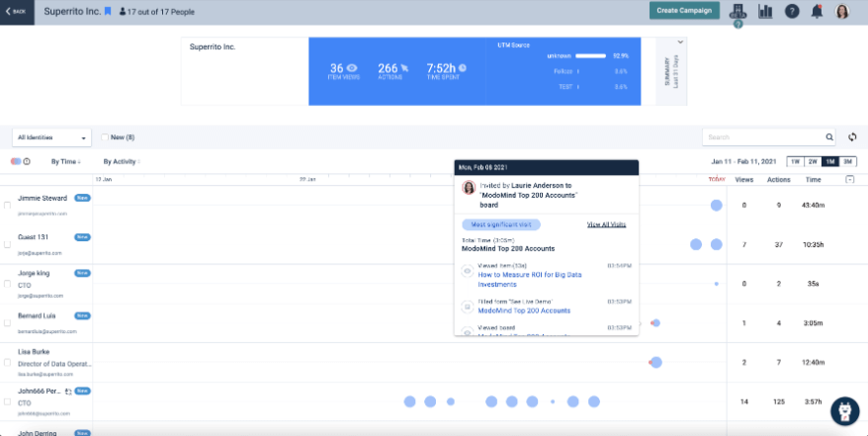The image size is (868, 436).
Task: Sort the list By Activity
Action: pos(122,161)
